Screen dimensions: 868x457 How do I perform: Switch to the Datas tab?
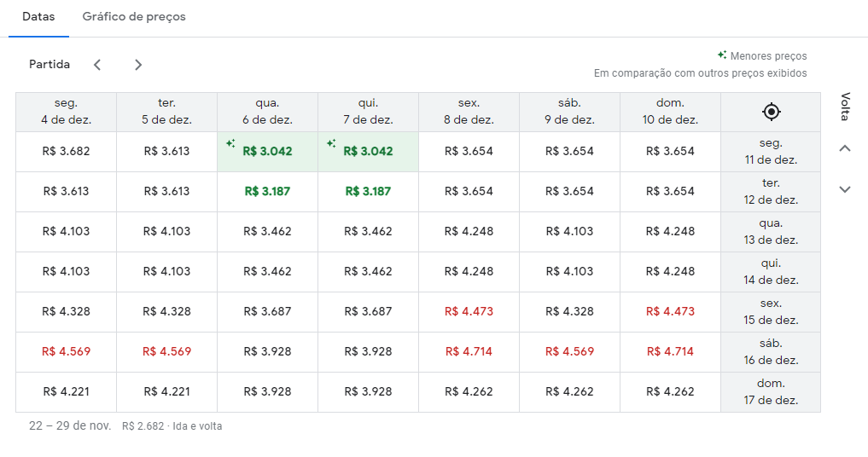coord(38,17)
